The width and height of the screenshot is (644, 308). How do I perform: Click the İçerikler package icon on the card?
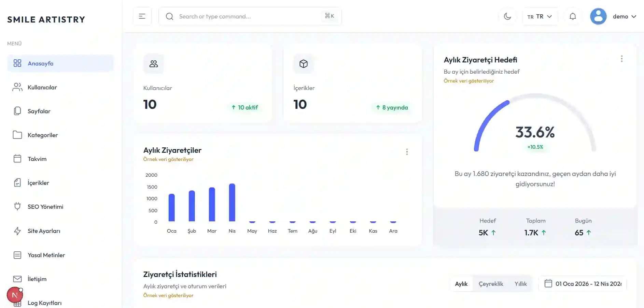click(x=303, y=63)
